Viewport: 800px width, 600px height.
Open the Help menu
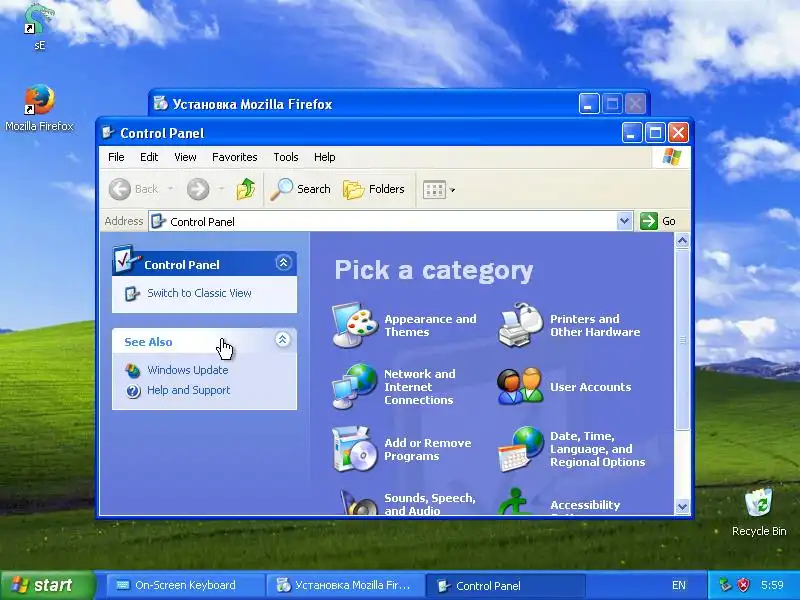pos(324,157)
